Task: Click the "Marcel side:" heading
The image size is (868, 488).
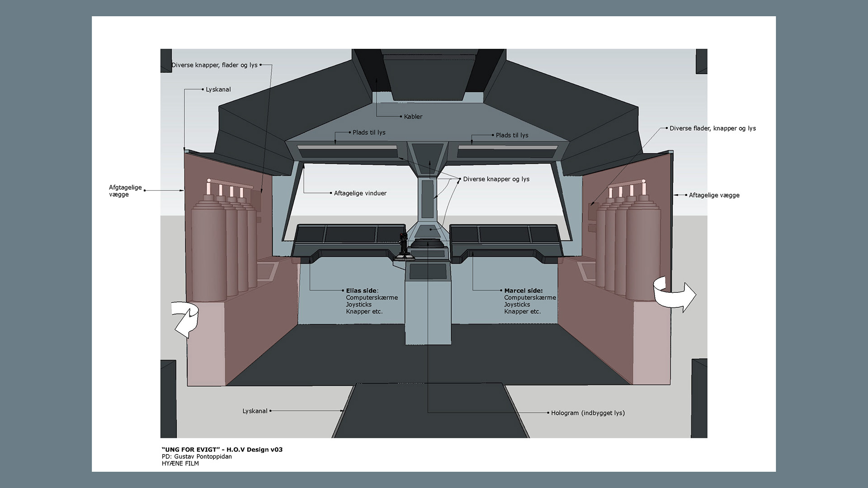Action: (523, 291)
